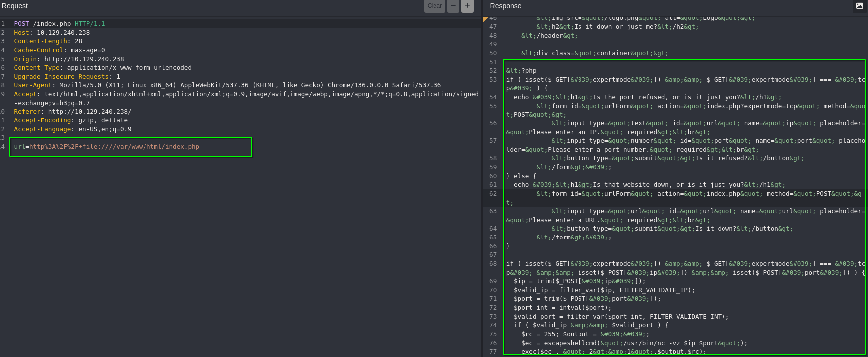Click the plus button beside Clear
This screenshot has width=868, height=357.
pyautogui.click(x=467, y=6)
